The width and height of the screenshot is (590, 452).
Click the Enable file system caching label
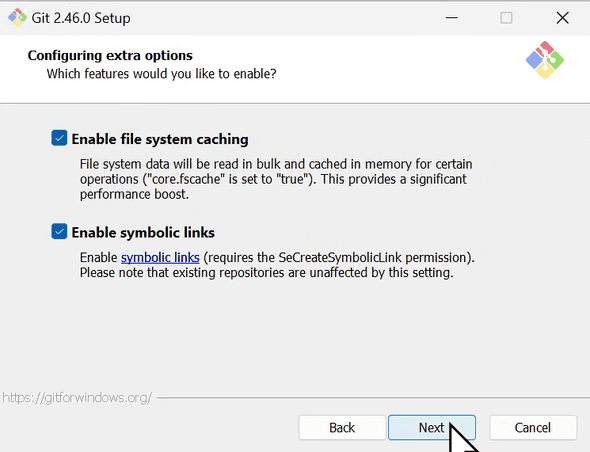[x=160, y=139]
